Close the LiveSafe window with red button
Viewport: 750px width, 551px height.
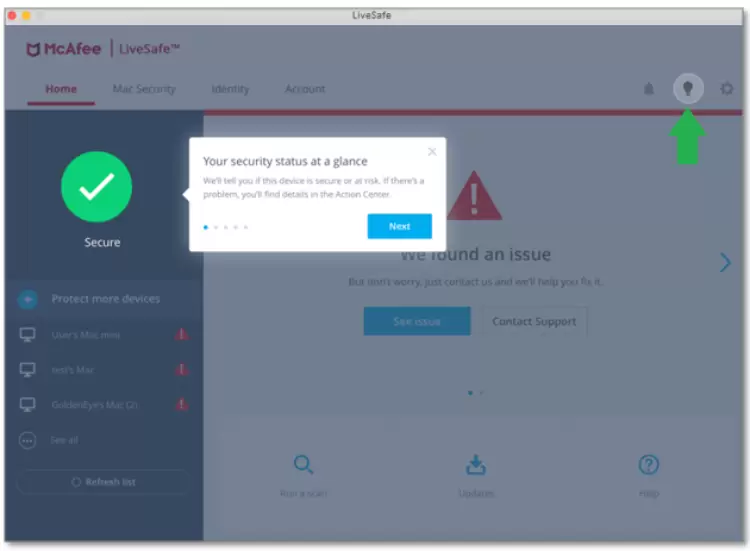coord(12,15)
